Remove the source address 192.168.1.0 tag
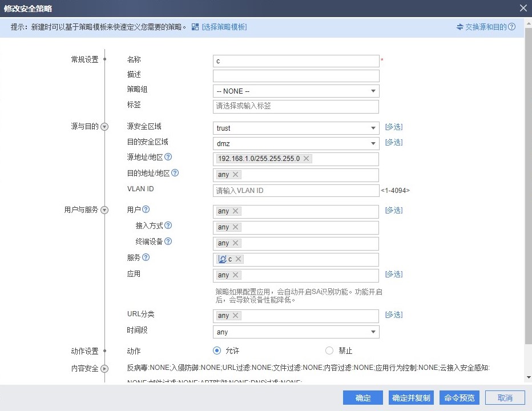The image size is (532, 411). [306, 159]
